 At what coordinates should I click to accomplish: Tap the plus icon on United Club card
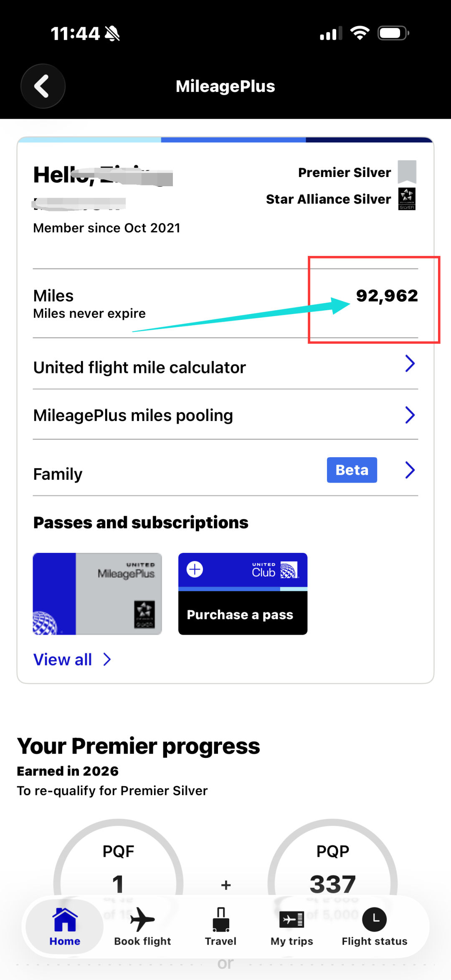click(195, 569)
